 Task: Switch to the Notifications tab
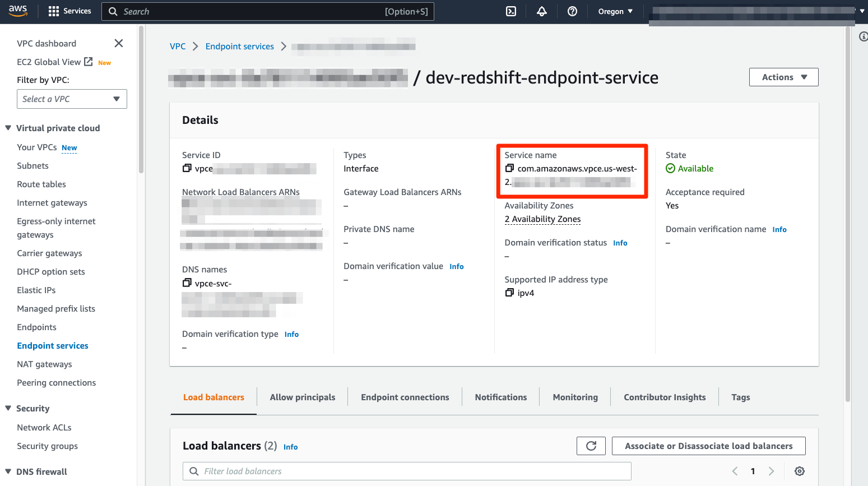pos(501,397)
